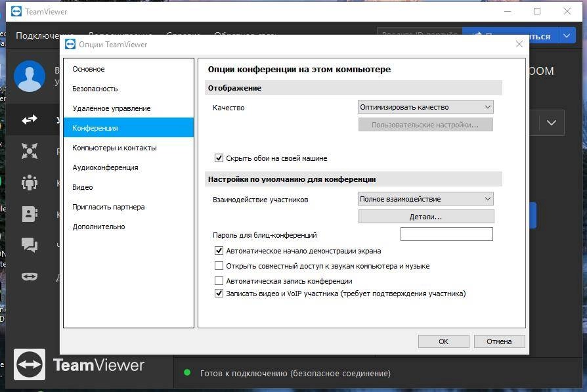Open the Computers & Contacts book icon
The image size is (587, 392).
[30, 214]
